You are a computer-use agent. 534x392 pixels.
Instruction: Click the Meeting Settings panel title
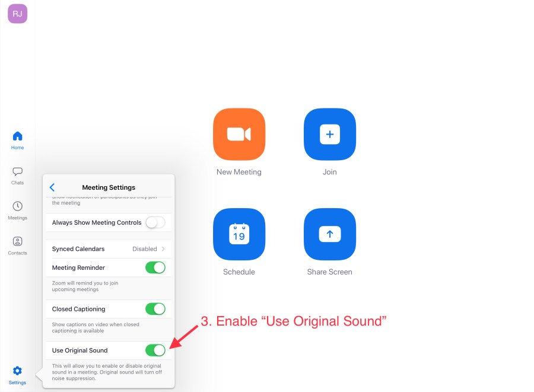[x=109, y=187]
